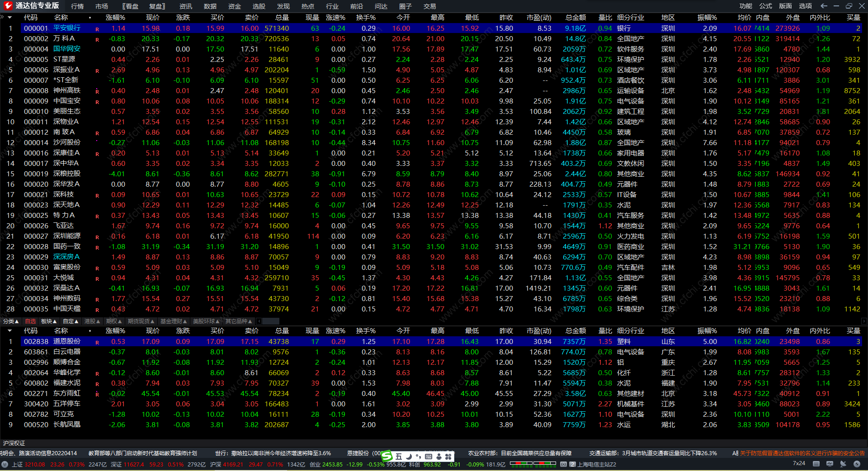Open the Sogou toolbox grid icon
The image size is (868, 471).
(x=448, y=457)
